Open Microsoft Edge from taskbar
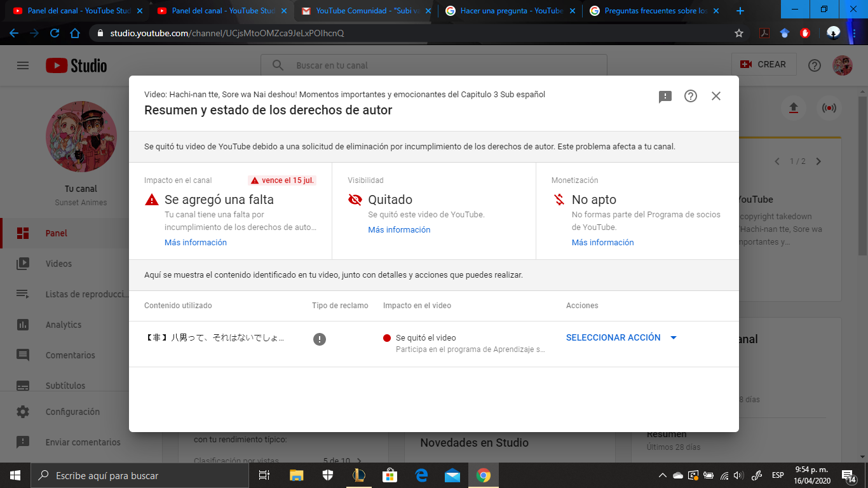Screen dimensions: 868x488 [x=421, y=475]
